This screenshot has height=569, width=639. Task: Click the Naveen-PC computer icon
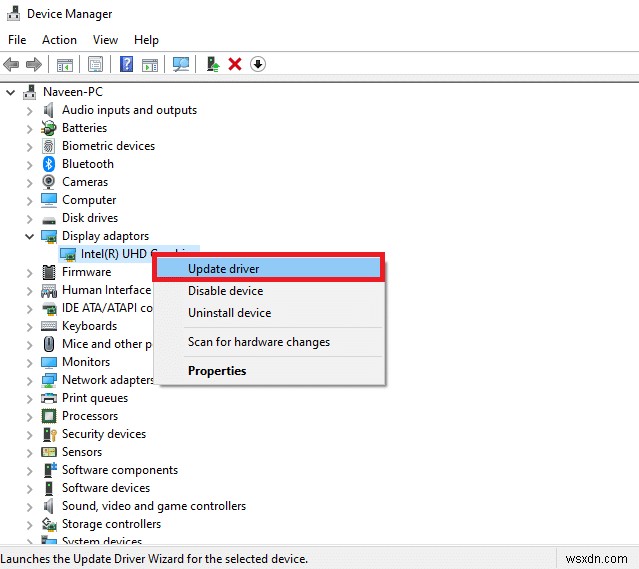(x=29, y=92)
